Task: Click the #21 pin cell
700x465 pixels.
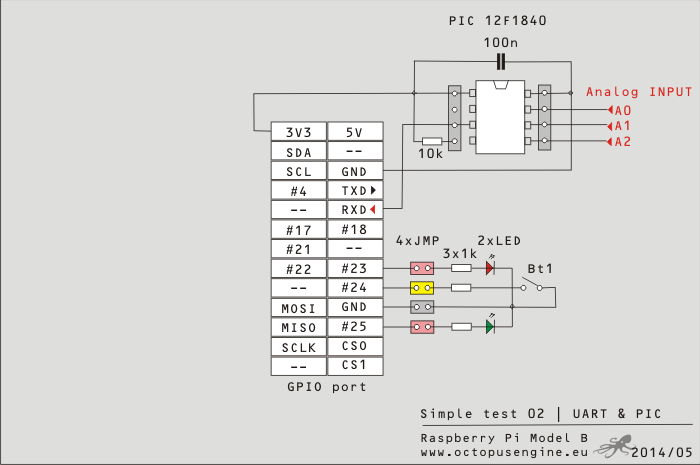Action: point(299,249)
